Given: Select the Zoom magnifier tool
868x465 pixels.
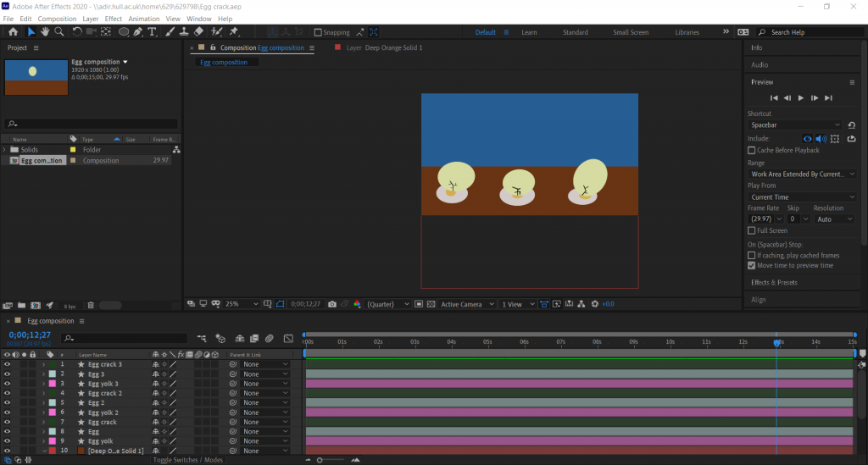Looking at the screenshot, I should [59, 31].
